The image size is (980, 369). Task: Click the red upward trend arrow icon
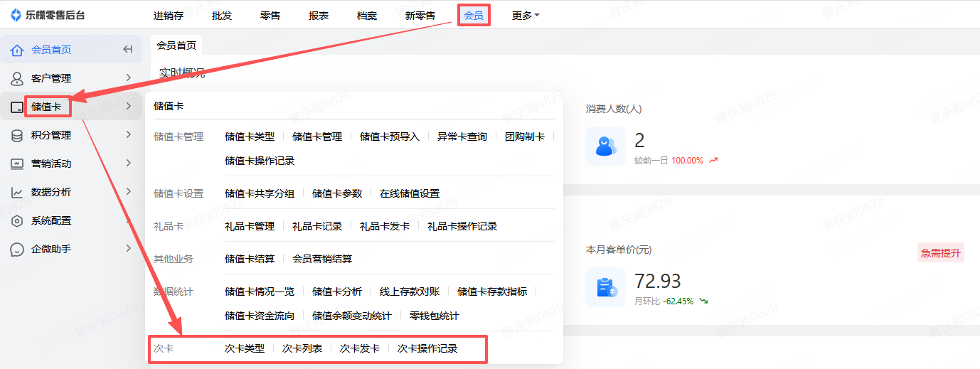tap(713, 161)
